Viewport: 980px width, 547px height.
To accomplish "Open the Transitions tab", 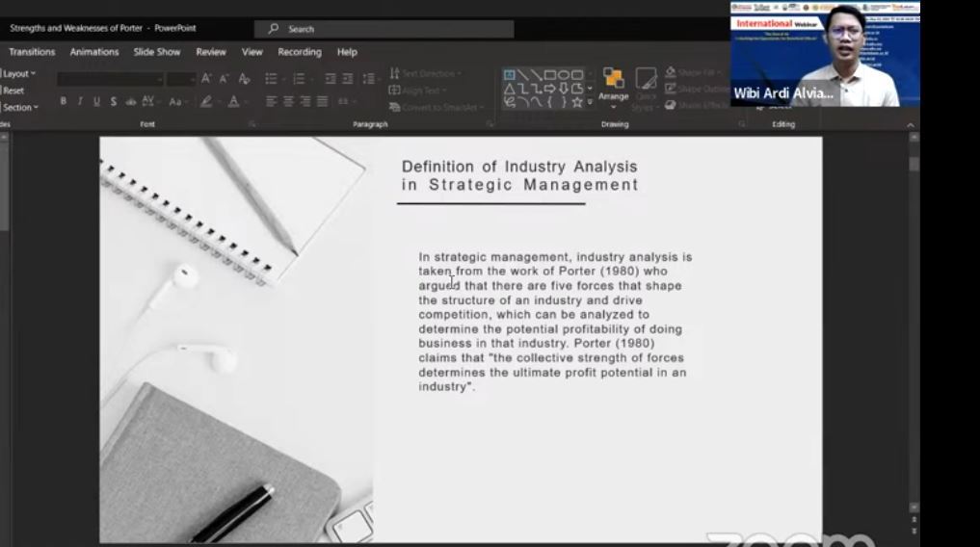I will click(32, 52).
